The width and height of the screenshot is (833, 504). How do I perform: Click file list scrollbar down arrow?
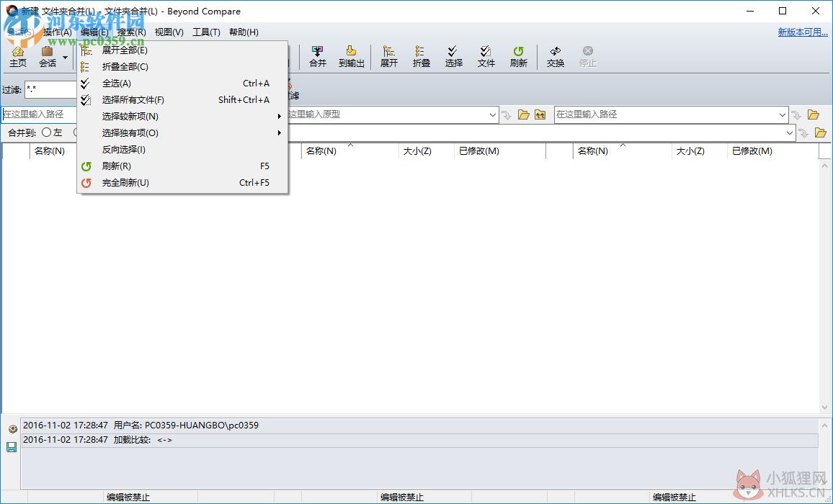824,408
